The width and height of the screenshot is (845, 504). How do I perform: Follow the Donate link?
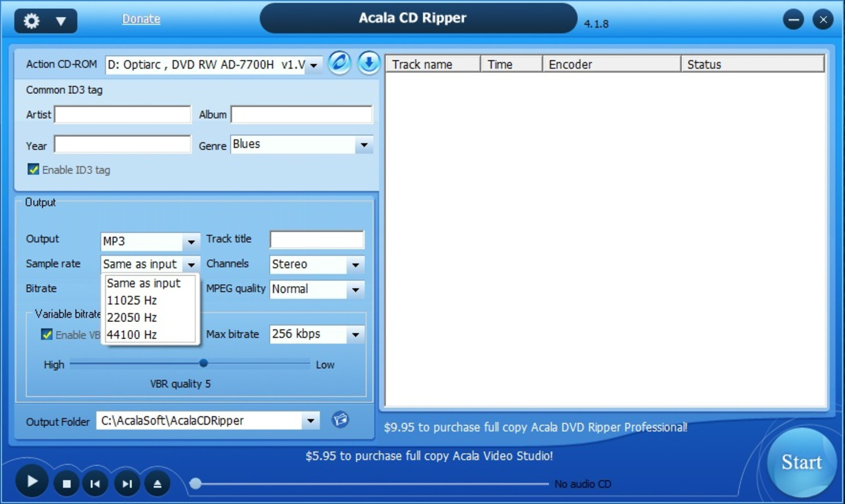[x=141, y=19]
